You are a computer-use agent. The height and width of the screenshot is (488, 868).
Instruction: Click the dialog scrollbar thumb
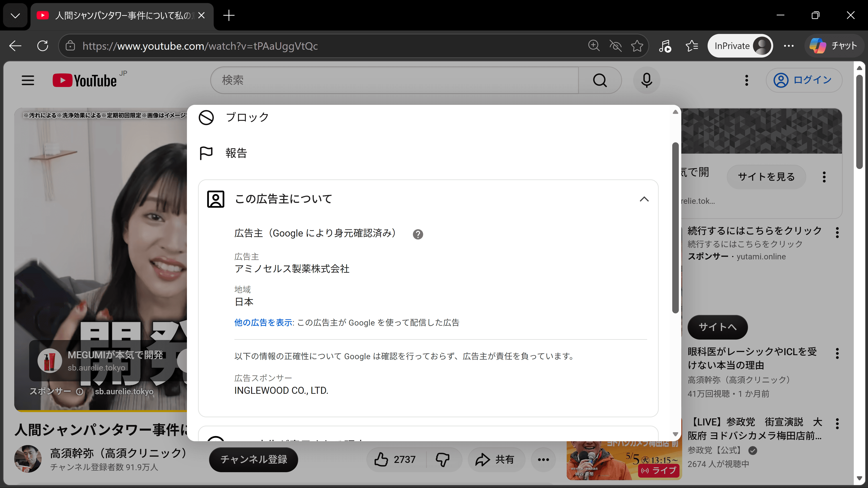(x=675, y=228)
